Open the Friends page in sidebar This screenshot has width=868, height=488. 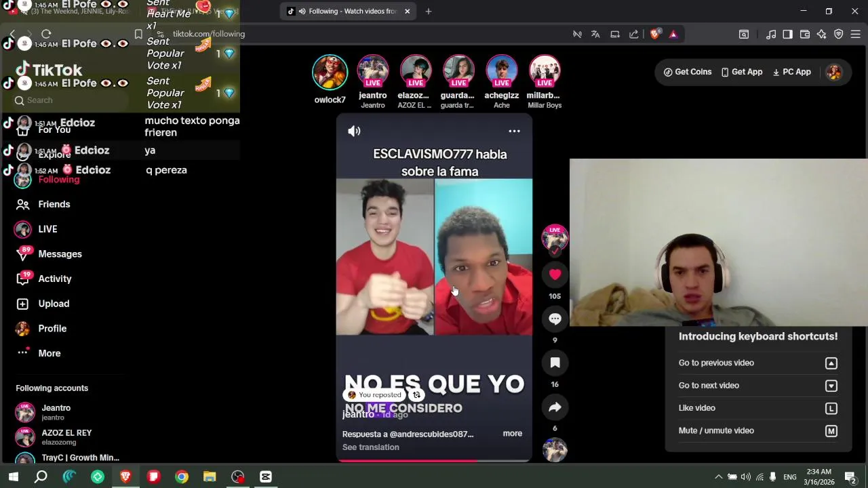click(x=54, y=204)
